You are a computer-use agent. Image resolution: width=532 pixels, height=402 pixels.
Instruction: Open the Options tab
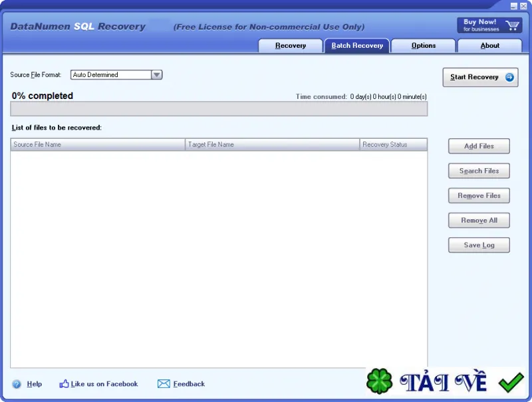tap(424, 46)
